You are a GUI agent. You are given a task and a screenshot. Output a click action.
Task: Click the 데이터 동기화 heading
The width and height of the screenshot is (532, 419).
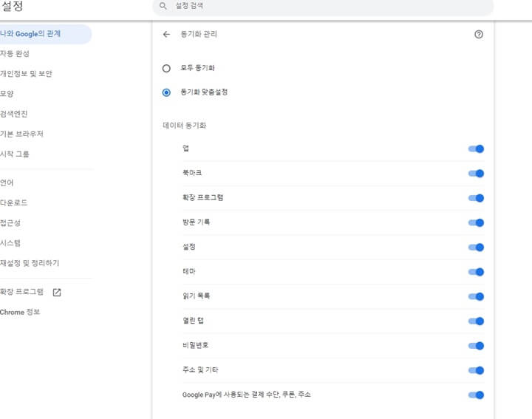pos(185,126)
